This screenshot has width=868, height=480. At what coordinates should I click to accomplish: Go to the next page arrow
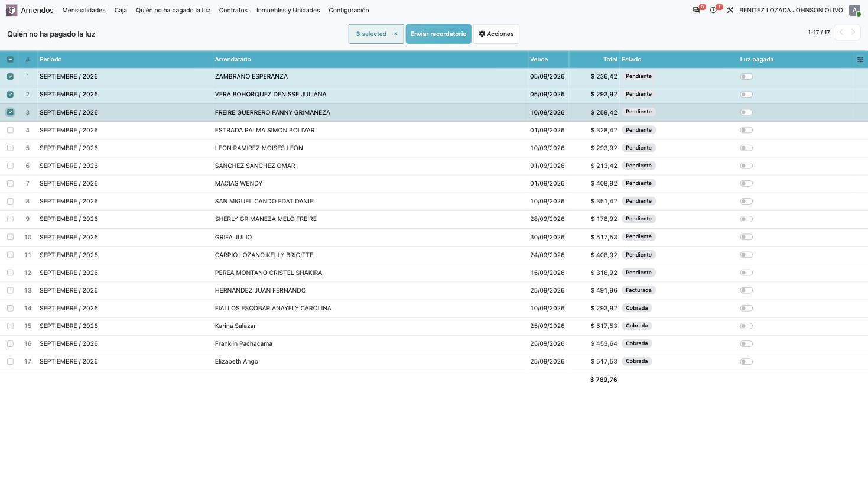click(x=853, y=32)
